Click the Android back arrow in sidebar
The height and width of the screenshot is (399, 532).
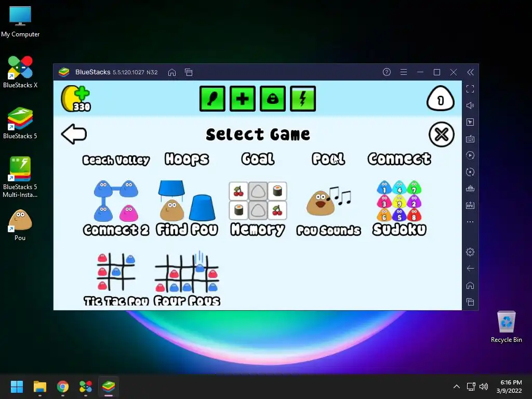click(470, 269)
